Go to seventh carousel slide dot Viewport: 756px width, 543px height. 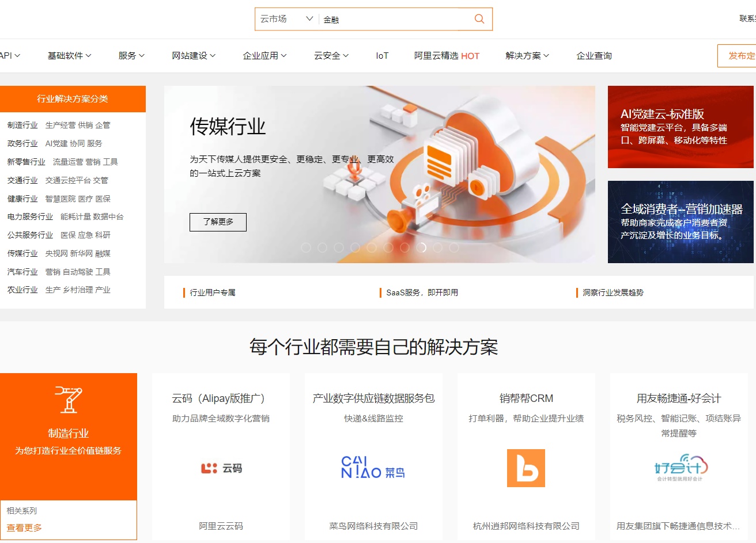click(x=405, y=247)
